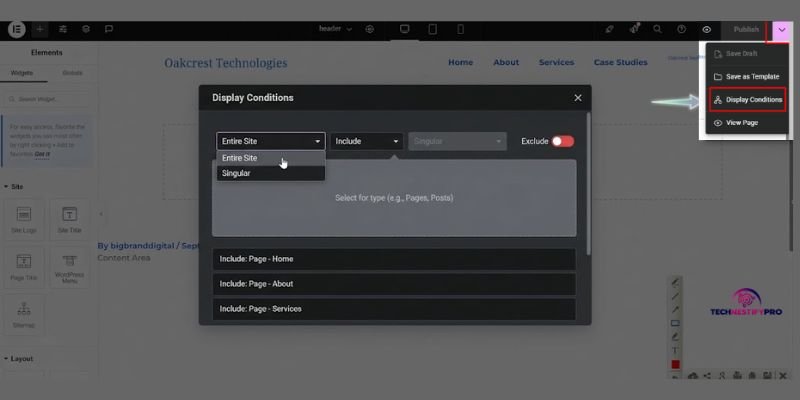Click the Display Conditions dialog scrollbar
The image size is (800, 400).
(589, 184)
